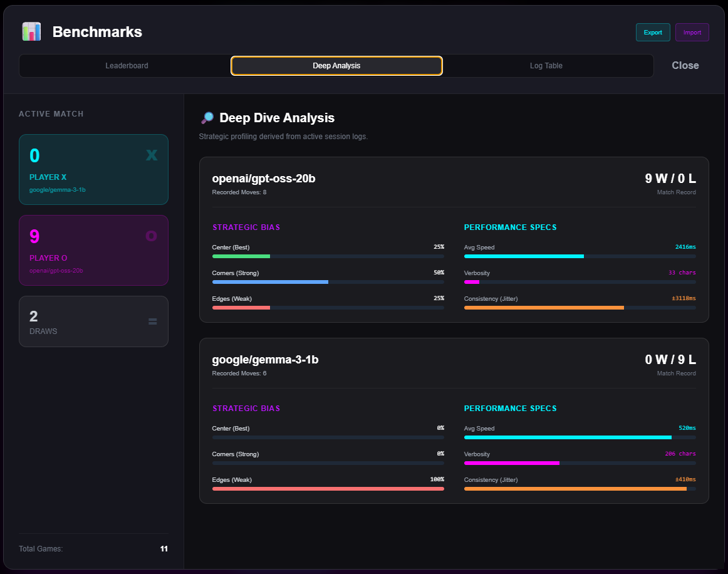The image size is (728, 574).
Task: Click gpt-oss-20b Verbosity bar
Action: (x=580, y=282)
